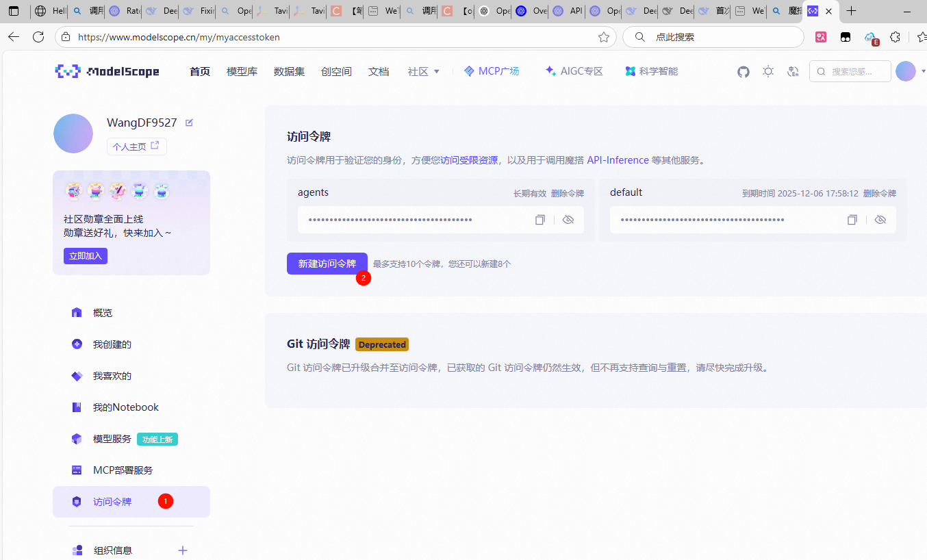Screen dimensions: 927x560
Task: Click the masked agents token field
Action: [x=441, y=220]
